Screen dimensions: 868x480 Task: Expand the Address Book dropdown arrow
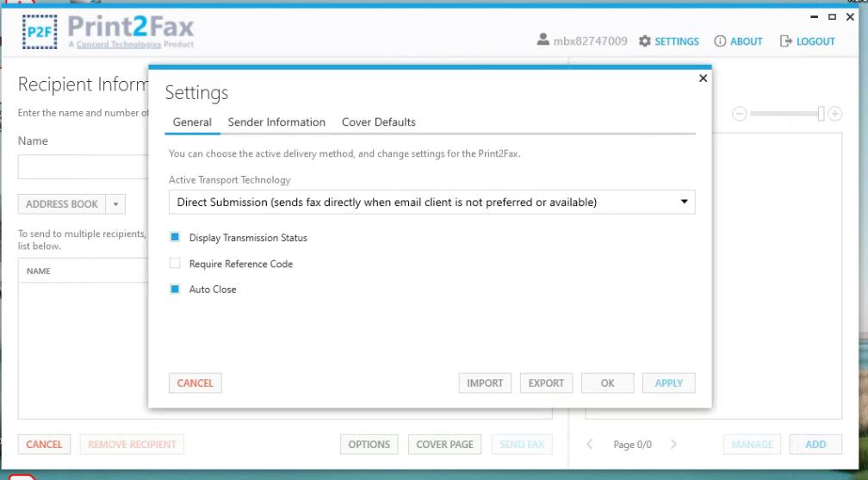point(115,204)
